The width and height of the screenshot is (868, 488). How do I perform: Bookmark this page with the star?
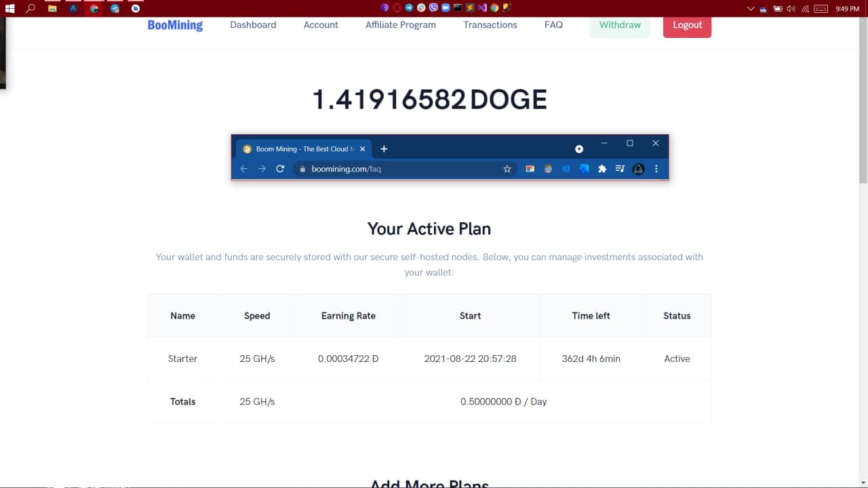click(507, 169)
